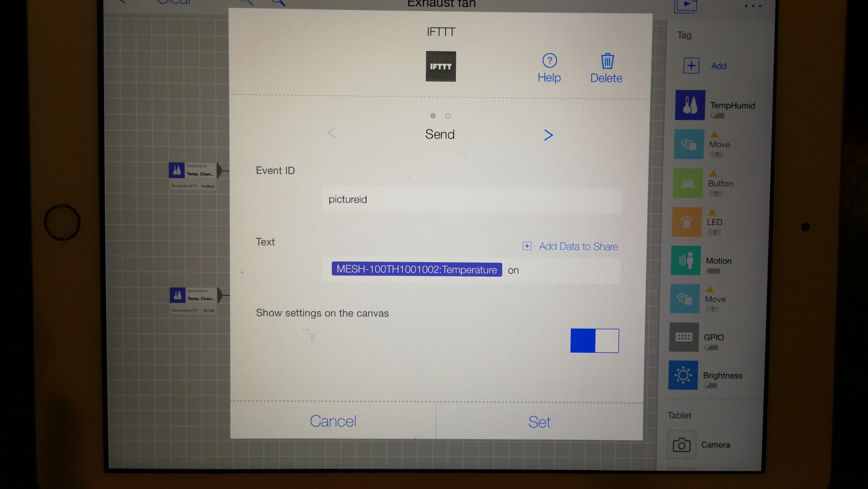Viewport: 868px width, 489px height.
Task: Open the three-dots more menu
Action: pyautogui.click(x=753, y=6)
